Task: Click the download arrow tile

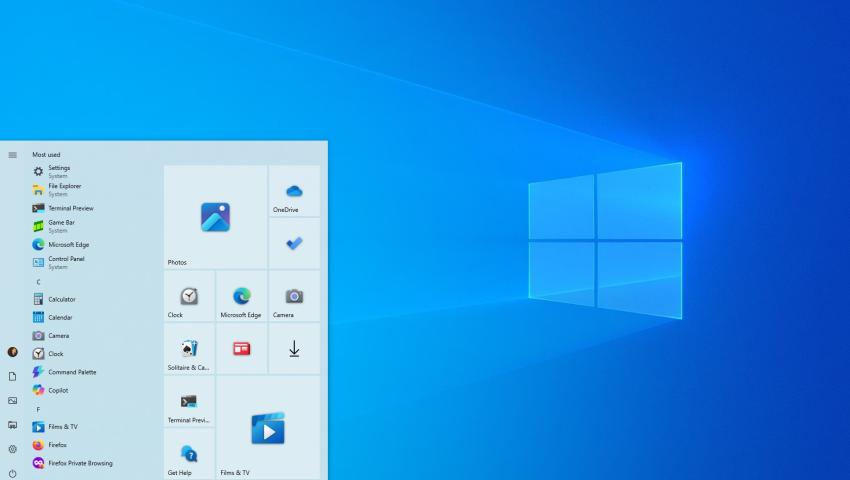Action: 294,349
